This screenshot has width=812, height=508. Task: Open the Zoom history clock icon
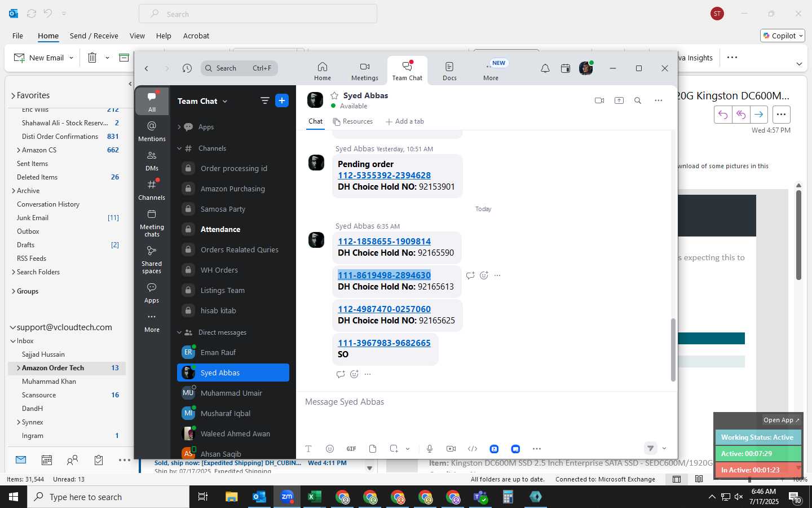(187, 68)
